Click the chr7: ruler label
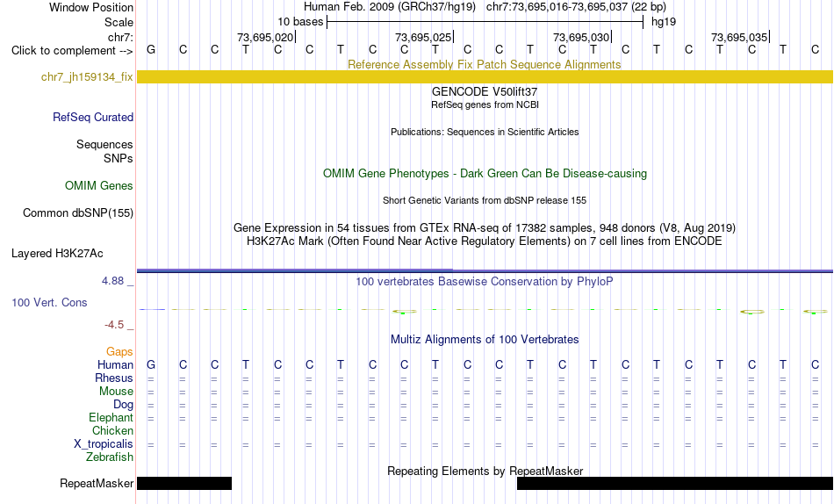Viewport: 834px width, 504px height. click(x=121, y=37)
